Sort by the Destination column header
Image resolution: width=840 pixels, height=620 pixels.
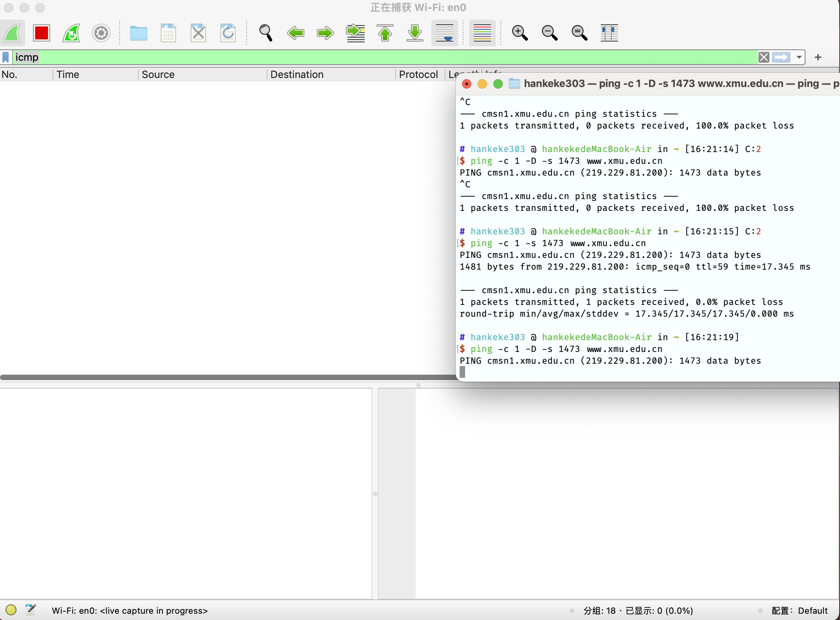click(331, 74)
